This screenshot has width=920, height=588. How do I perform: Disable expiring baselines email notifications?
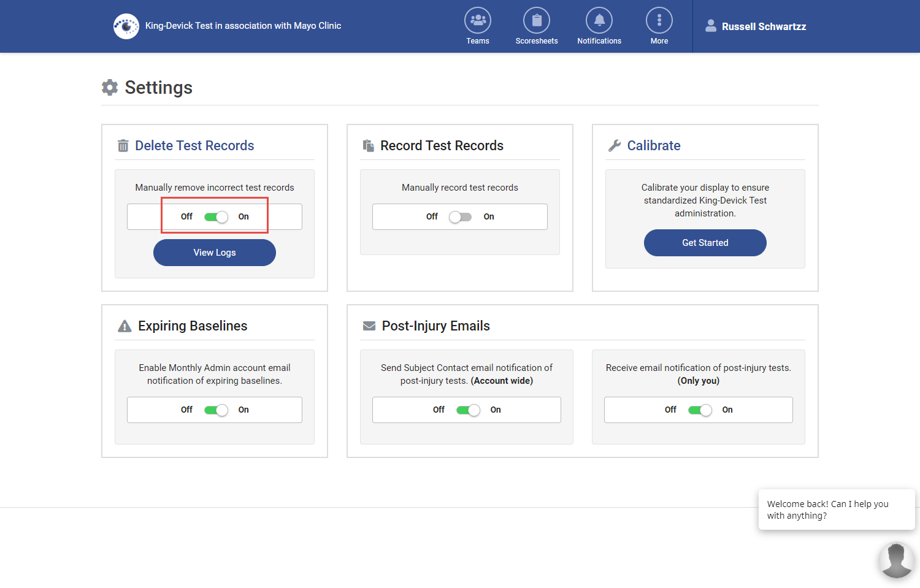214,410
